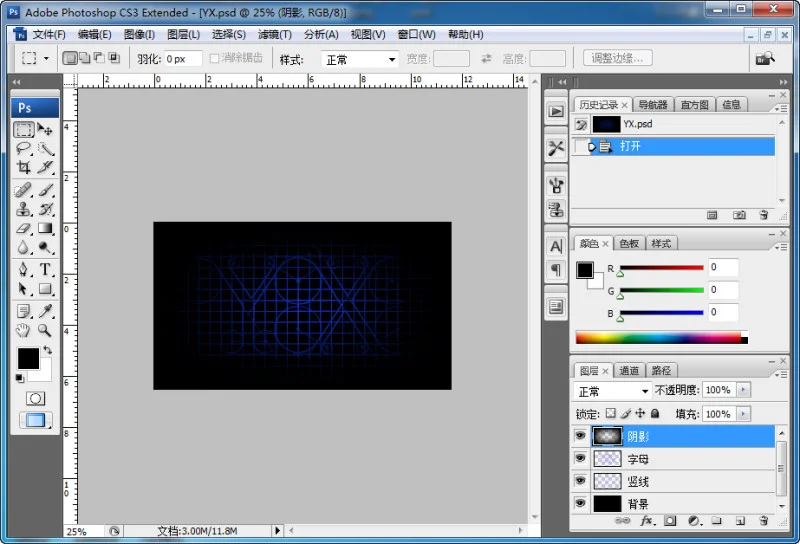
Task: Toggle visibility of the 背景 layer
Action: point(580,503)
